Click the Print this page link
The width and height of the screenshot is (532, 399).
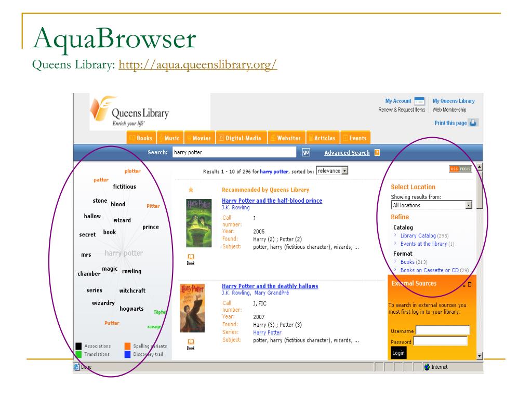pos(450,123)
